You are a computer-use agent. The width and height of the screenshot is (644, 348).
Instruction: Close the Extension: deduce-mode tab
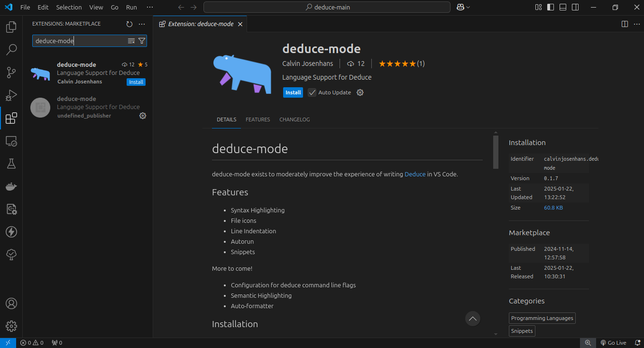(x=240, y=24)
